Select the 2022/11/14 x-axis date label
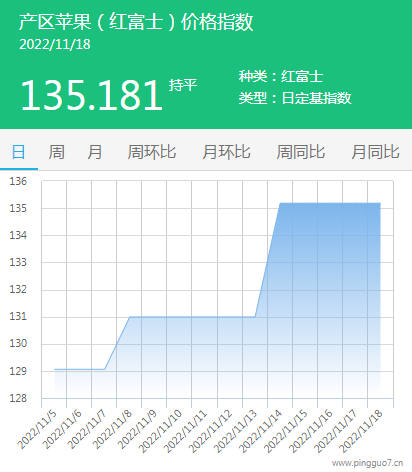This screenshot has height=472, width=412. click(x=261, y=431)
